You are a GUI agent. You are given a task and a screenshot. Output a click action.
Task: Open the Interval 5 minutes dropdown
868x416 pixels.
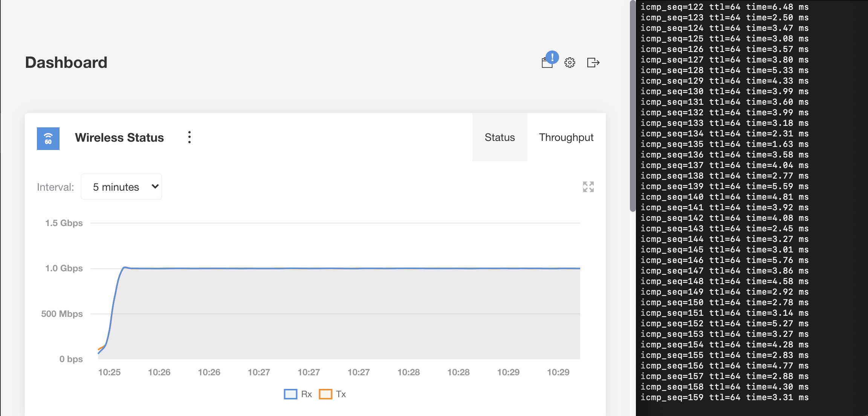point(121,187)
